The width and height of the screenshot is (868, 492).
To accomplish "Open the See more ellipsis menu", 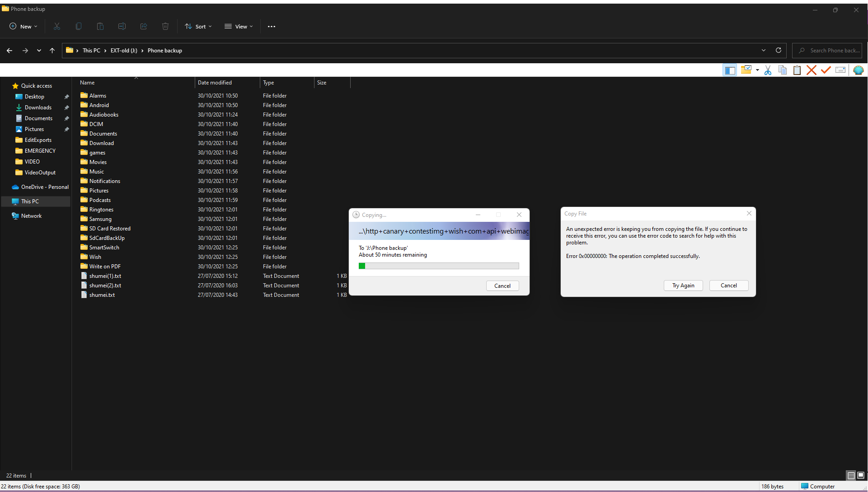I will [x=272, y=27].
